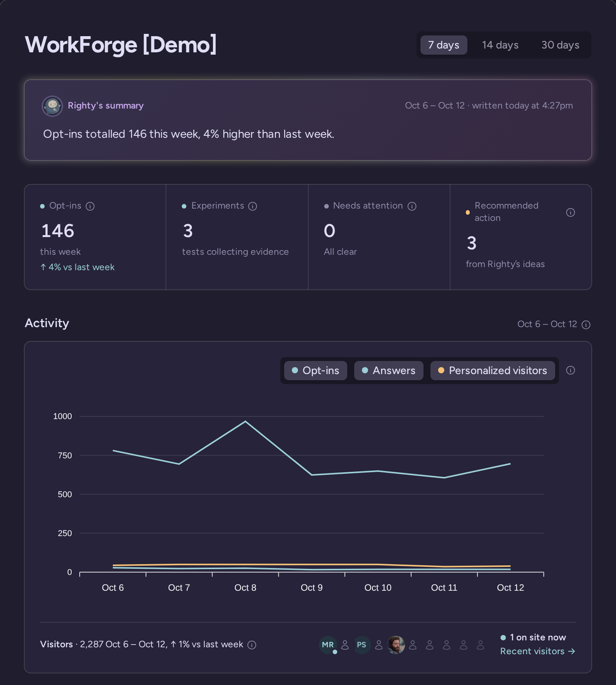Image resolution: width=616 pixels, height=685 pixels.
Task: Open the PS visitor avatar
Action: pyautogui.click(x=362, y=645)
